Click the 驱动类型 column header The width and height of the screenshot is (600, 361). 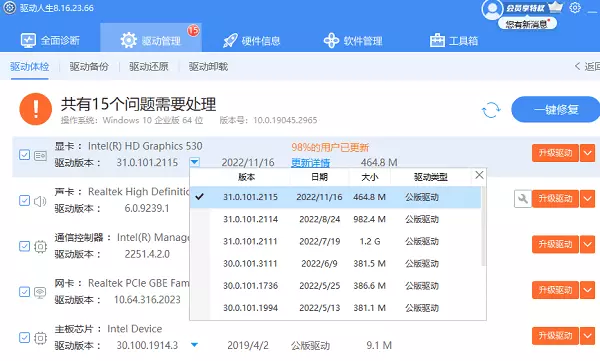tap(430, 177)
